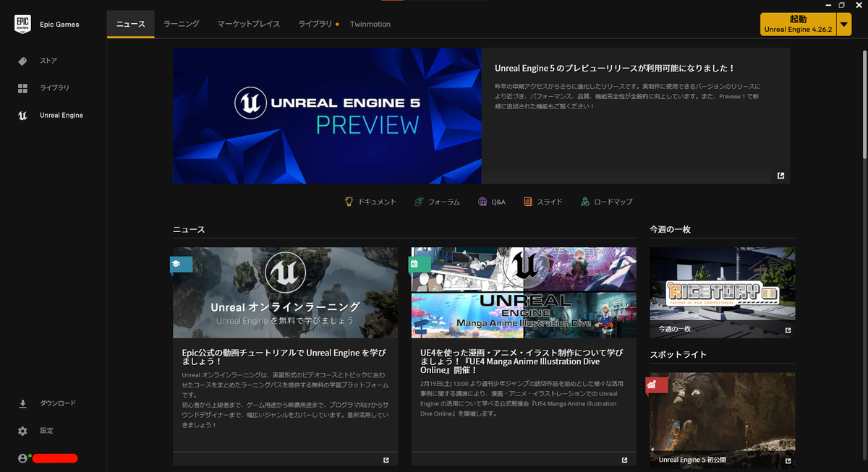Switch to the マーケットプレイス tab
Screen dimensions: 868x472
click(249, 24)
